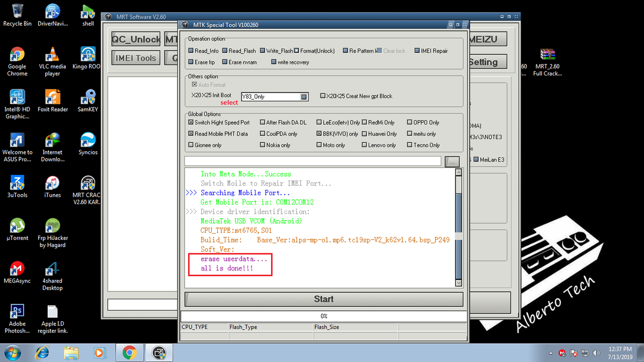Click QC_Unlock in MRT Software window
Image resolution: width=644 pixels, height=362 pixels.
click(x=136, y=39)
